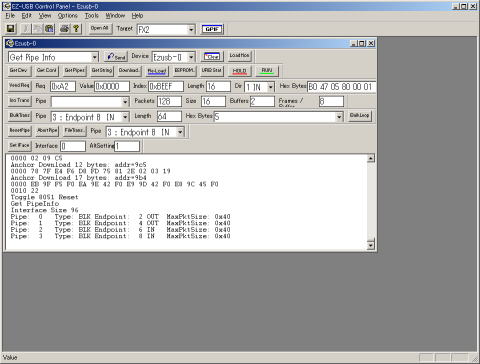Click the EEPROM button
This screenshot has height=364, width=480.
click(x=184, y=71)
